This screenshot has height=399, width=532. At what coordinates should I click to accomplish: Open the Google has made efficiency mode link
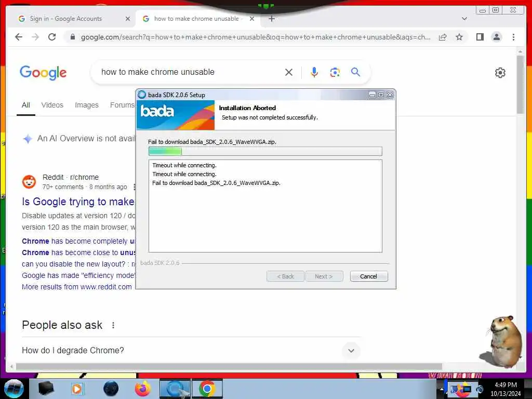point(78,275)
